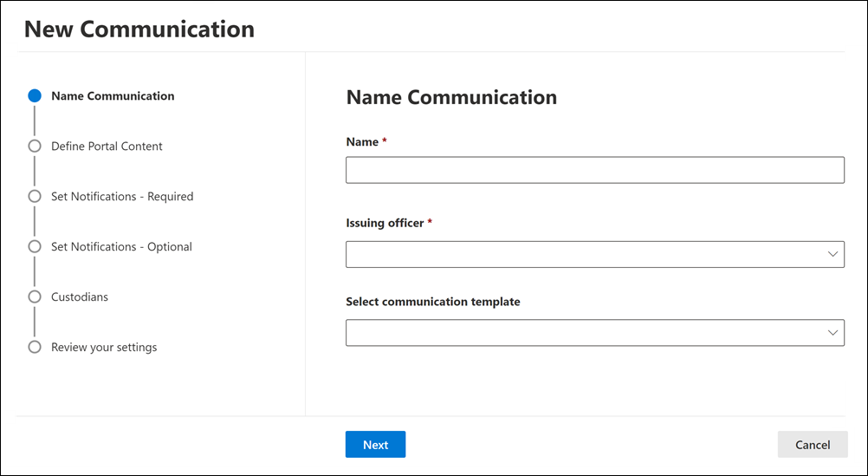The width and height of the screenshot is (868, 476).
Task: Click the Name Communication step circle
Action: point(35,96)
